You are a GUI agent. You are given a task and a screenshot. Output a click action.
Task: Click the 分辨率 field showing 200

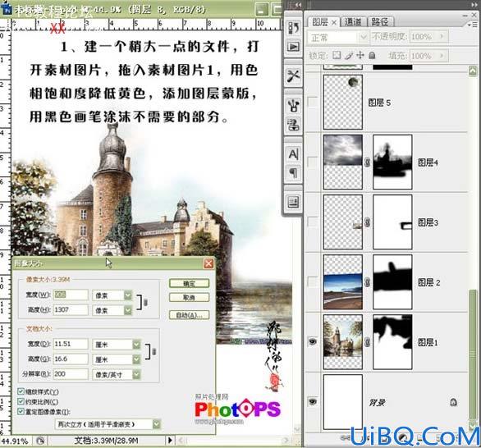(x=71, y=374)
